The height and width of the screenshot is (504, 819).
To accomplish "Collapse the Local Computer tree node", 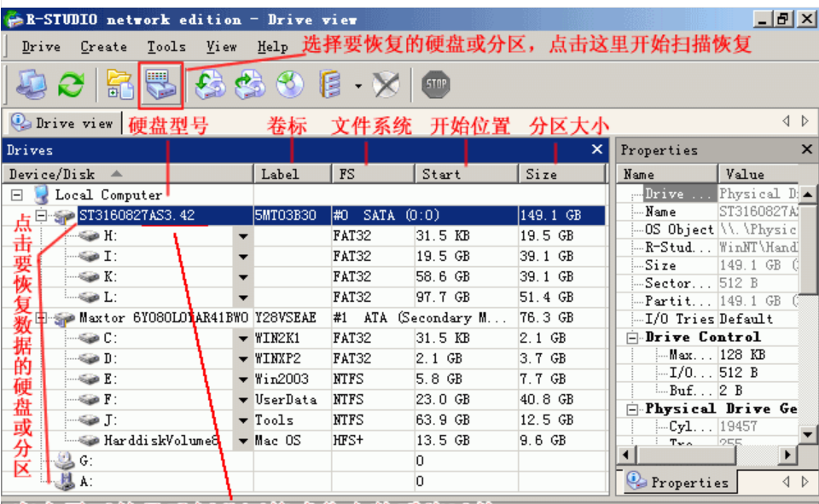I will coord(17,195).
